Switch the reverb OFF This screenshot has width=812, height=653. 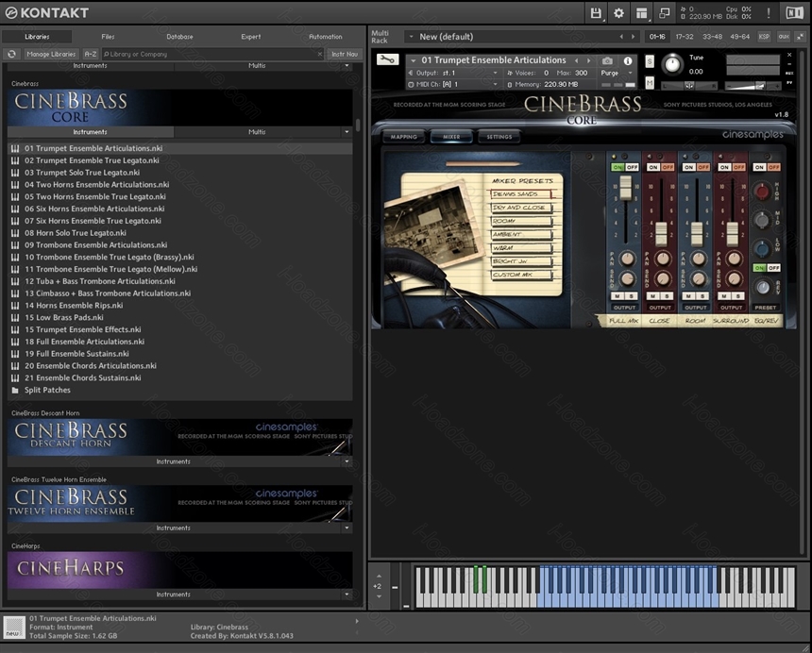773,267
